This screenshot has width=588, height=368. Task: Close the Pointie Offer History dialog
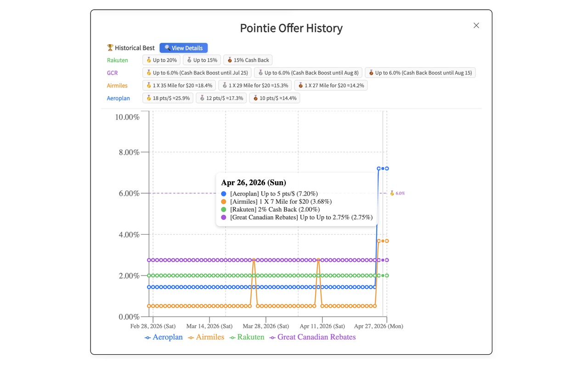point(476,25)
